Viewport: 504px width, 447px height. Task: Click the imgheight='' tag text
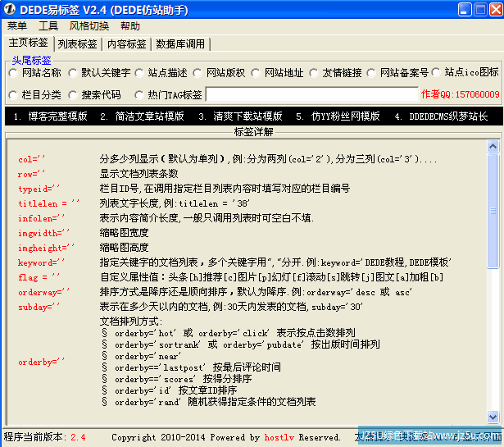[46, 248]
